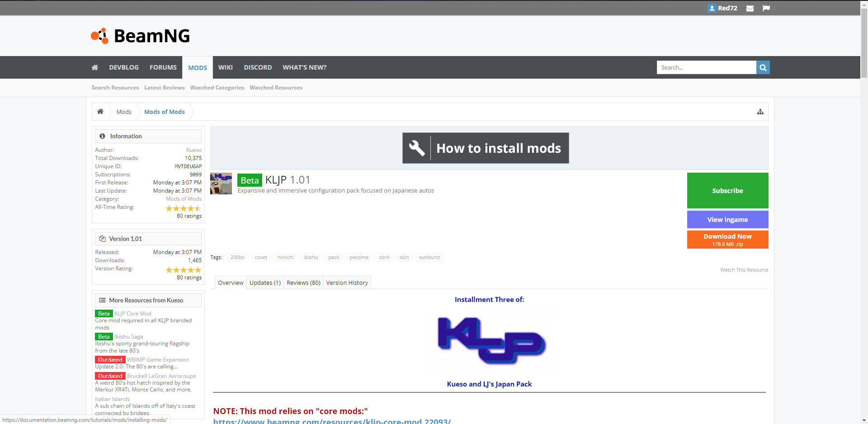The width and height of the screenshot is (868, 424).
Task: Click the Red72 user avatar icon
Action: click(712, 8)
